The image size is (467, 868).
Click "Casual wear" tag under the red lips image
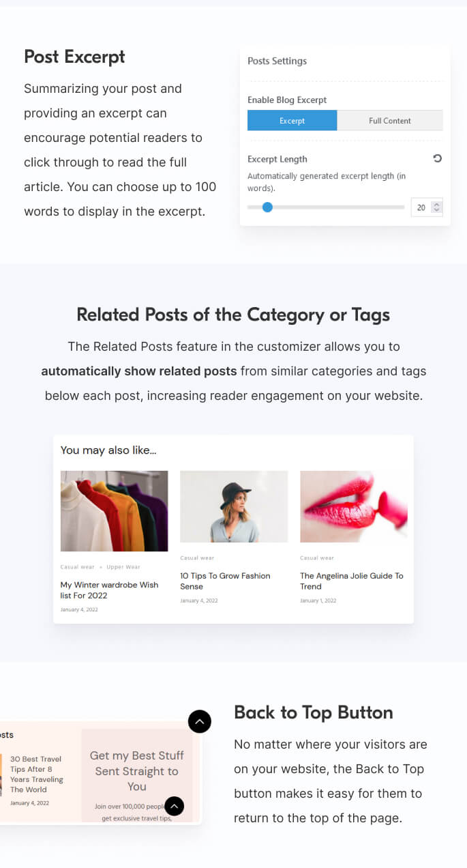click(x=317, y=558)
